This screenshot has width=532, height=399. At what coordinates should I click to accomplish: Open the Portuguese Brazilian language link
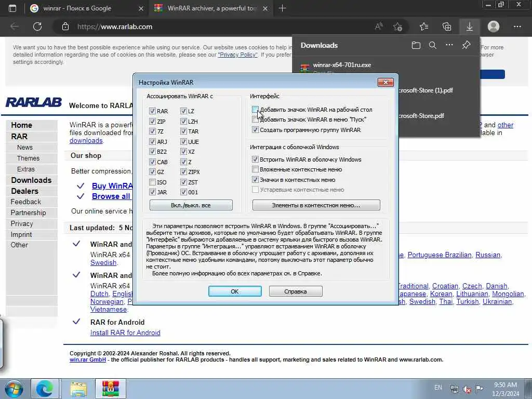coord(440,255)
